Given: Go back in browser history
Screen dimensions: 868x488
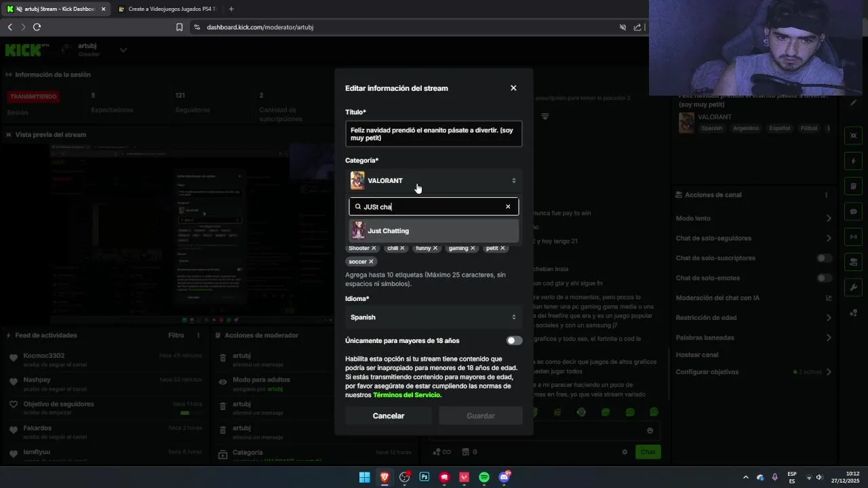Looking at the screenshot, I should [x=10, y=27].
